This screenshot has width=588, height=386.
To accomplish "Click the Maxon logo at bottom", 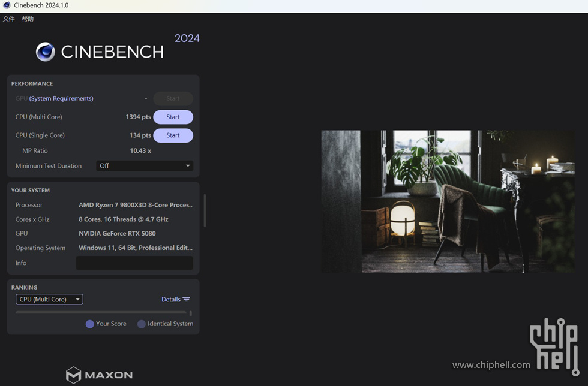I will (100, 375).
